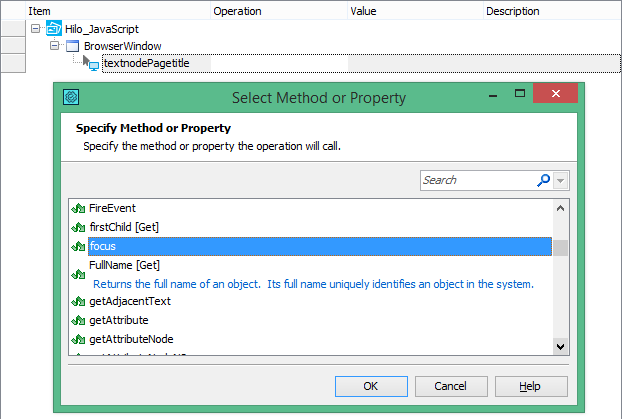The width and height of the screenshot is (622, 419).
Task: Open the search options dropdown arrow
Action: (x=560, y=180)
